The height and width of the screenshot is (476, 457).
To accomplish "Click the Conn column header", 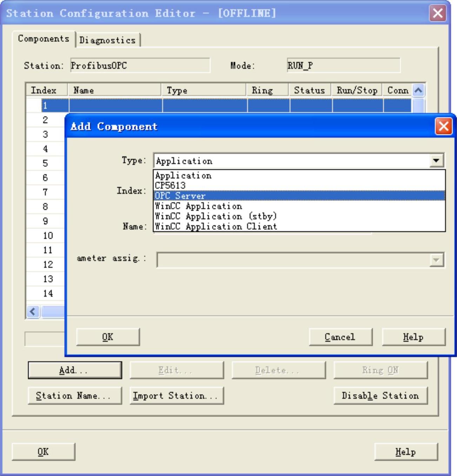I will (398, 90).
